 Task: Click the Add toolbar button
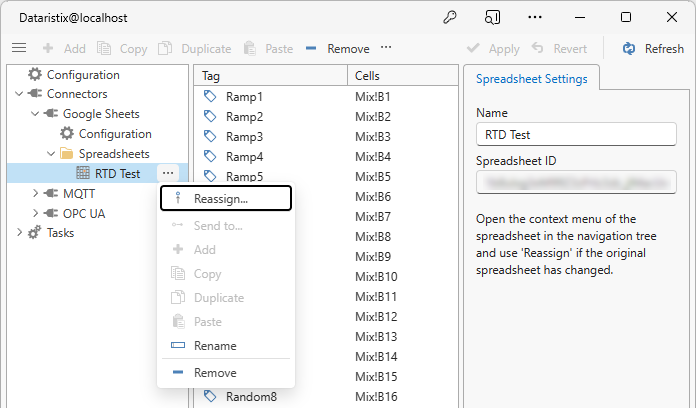[64, 48]
